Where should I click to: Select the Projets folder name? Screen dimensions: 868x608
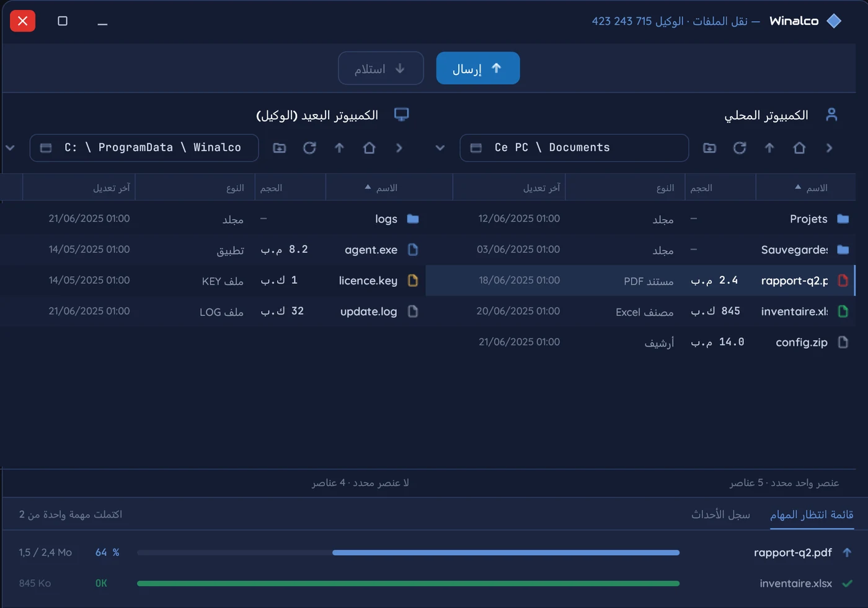(x=808, y=219)
